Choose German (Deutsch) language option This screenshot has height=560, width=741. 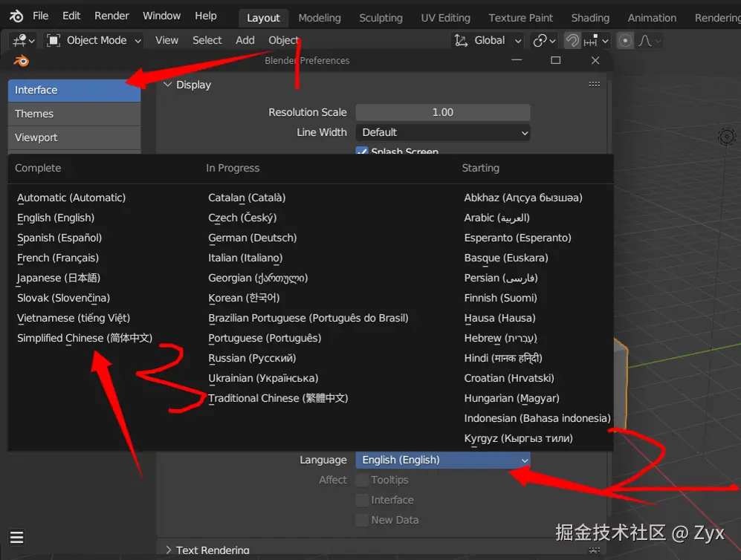(253, 238)
